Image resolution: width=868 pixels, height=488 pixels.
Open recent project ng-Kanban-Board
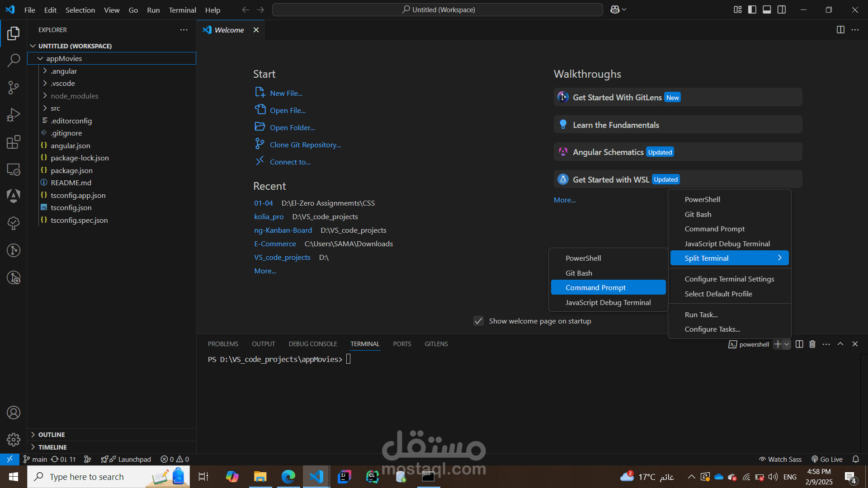point(283,230)
